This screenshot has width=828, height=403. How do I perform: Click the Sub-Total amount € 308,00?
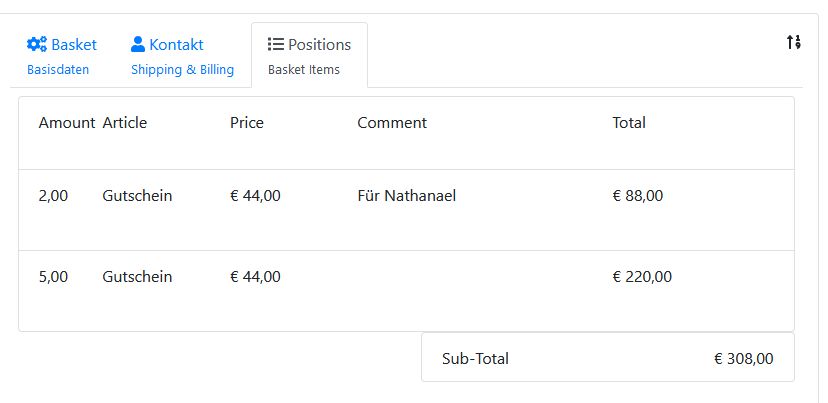click(x=743, y=358)
